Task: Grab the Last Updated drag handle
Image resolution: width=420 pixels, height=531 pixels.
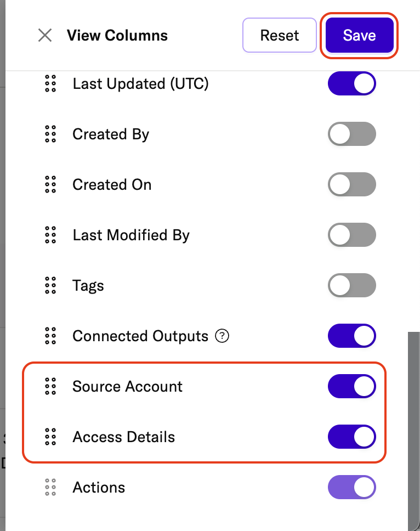Action: pos(50,84)
